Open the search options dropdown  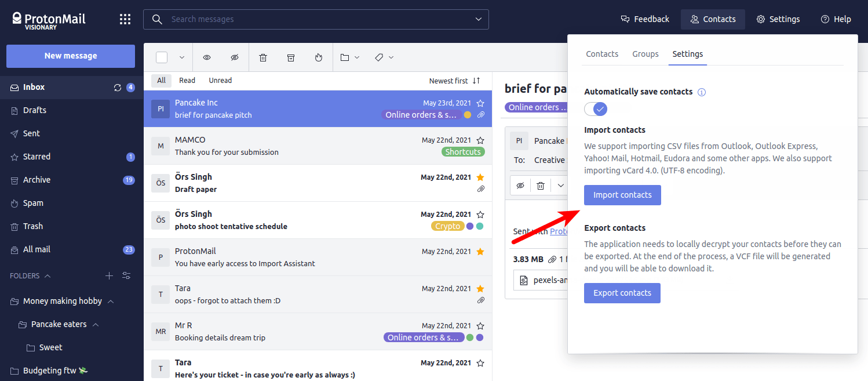pyautogui.click(x=478, y=19)
